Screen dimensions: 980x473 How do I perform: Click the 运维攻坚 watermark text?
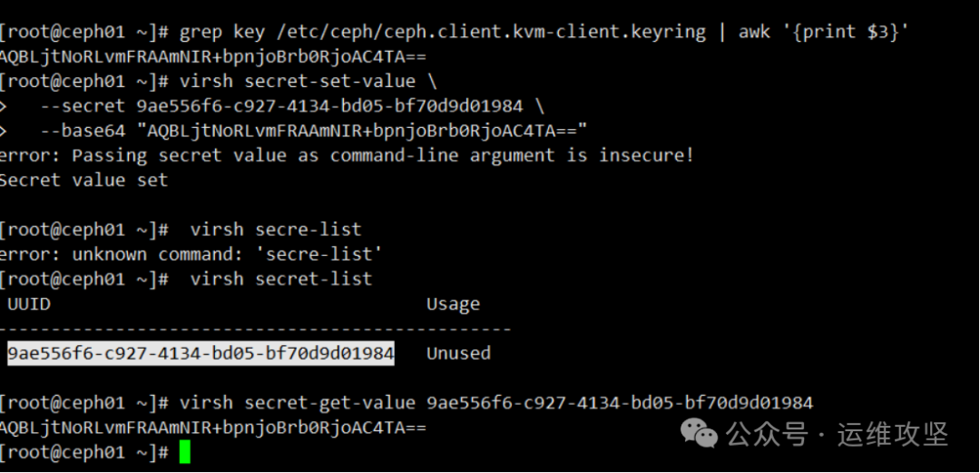[x=892, y=435]
